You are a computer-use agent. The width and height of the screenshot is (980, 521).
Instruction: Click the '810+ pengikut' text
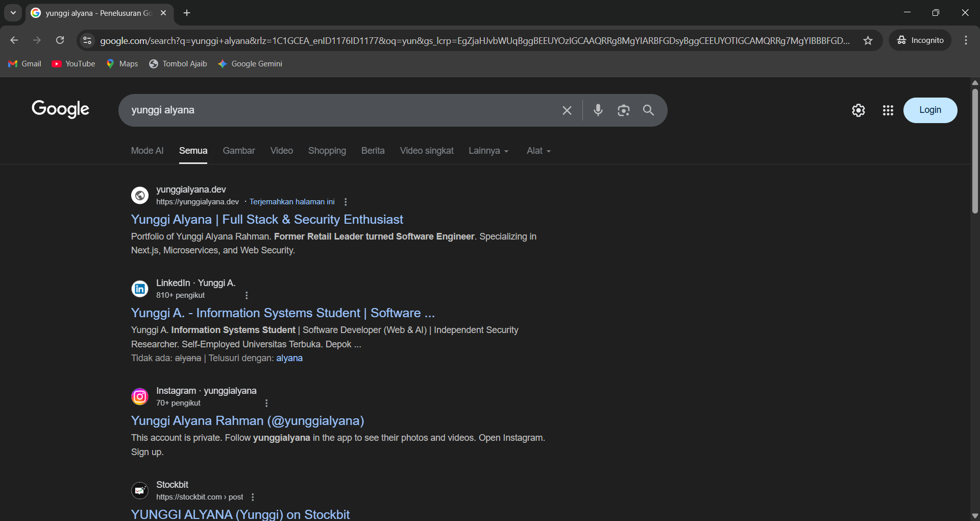180,295
